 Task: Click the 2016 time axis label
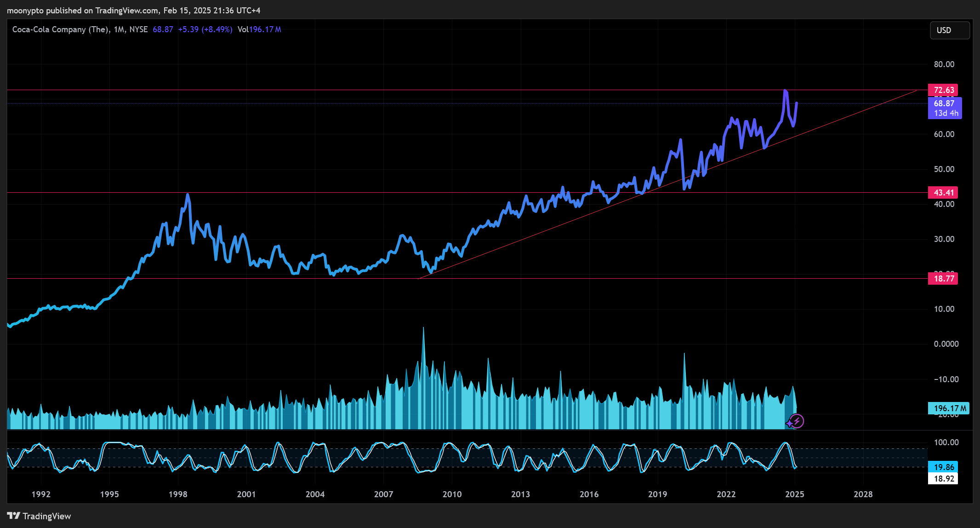click(x=589, y=494)
